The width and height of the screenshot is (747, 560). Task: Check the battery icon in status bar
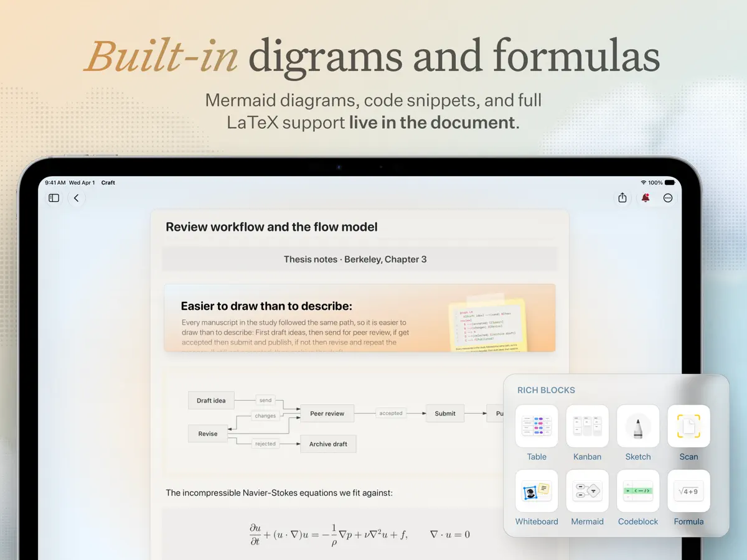tap(670, 182)
